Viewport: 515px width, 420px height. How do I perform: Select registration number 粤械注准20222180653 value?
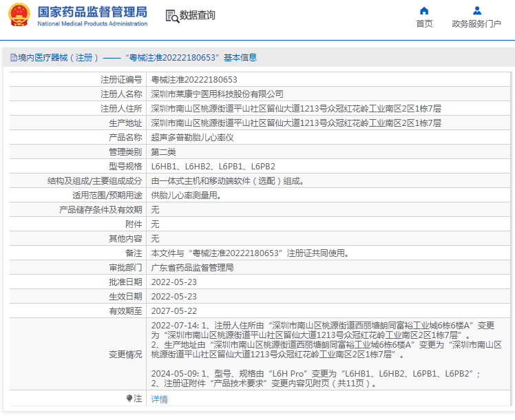(x=194, y=80)
